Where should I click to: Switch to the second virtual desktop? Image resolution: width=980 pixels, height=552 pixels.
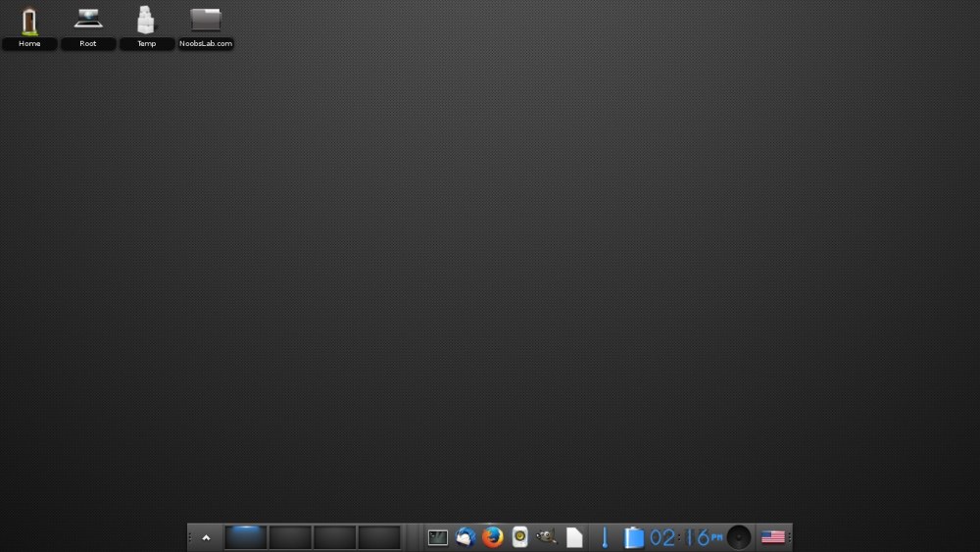290,537
